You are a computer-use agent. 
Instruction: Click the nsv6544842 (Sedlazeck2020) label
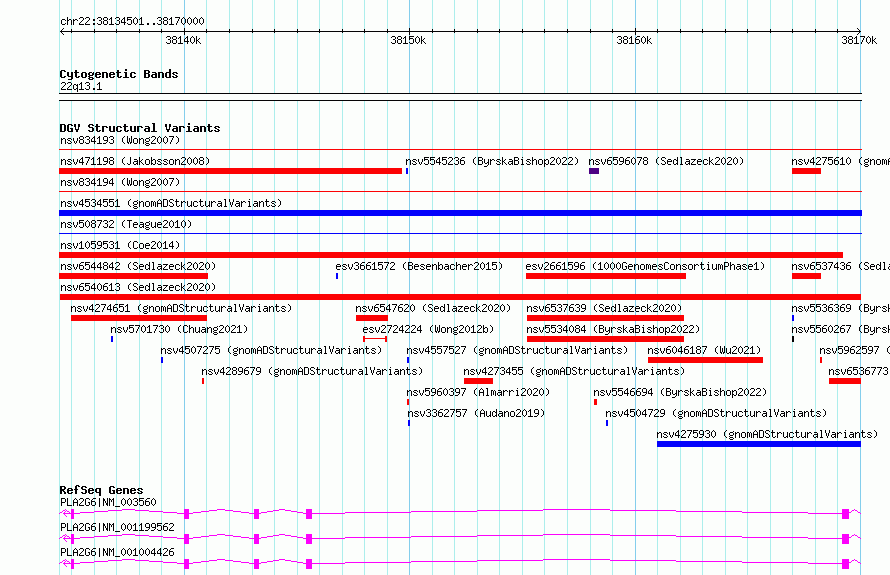(138, 266)
